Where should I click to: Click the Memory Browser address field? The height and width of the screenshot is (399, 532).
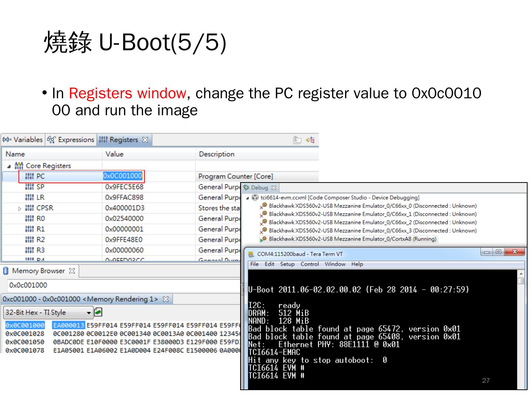point(122,285)
